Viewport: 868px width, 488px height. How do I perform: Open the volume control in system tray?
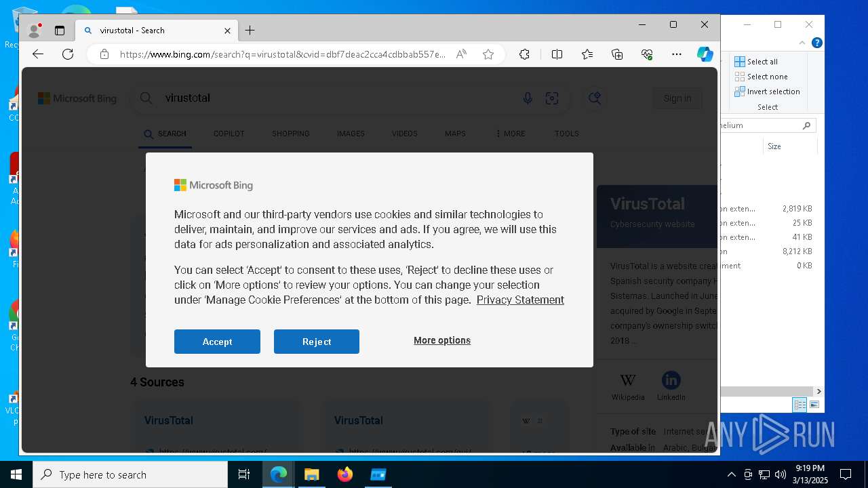click(x=781, y=474)
